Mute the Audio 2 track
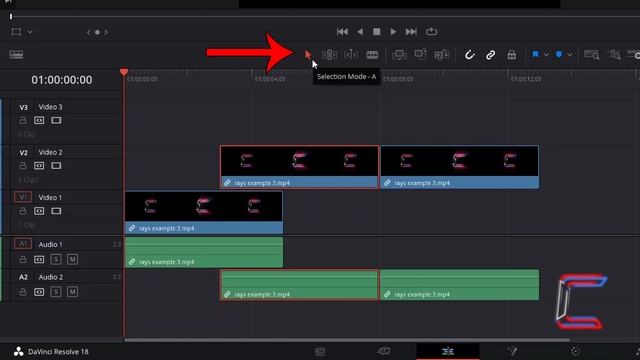Viewport: 640px width, 360px height. click(x=72, y=292)
